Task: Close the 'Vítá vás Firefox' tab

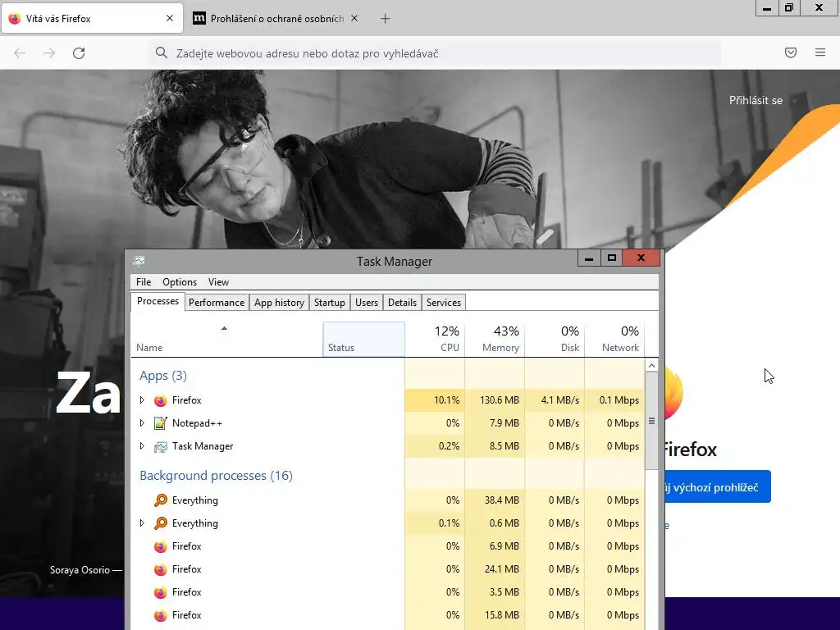Action: coord(170,18)
